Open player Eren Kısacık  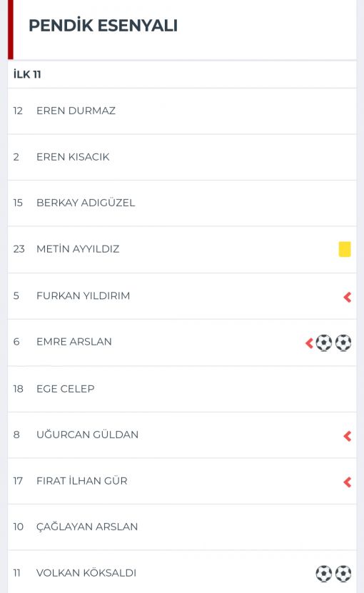click(x=182, y=157)
